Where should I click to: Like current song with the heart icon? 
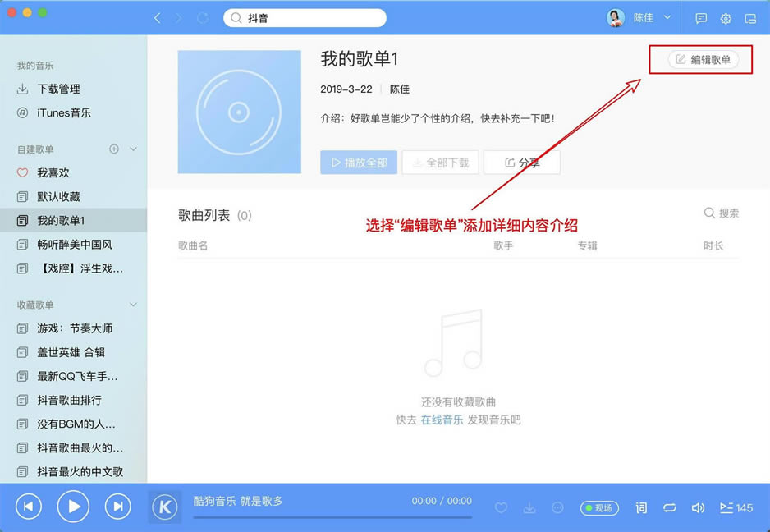pyautogui.click(x=501, y=507)
